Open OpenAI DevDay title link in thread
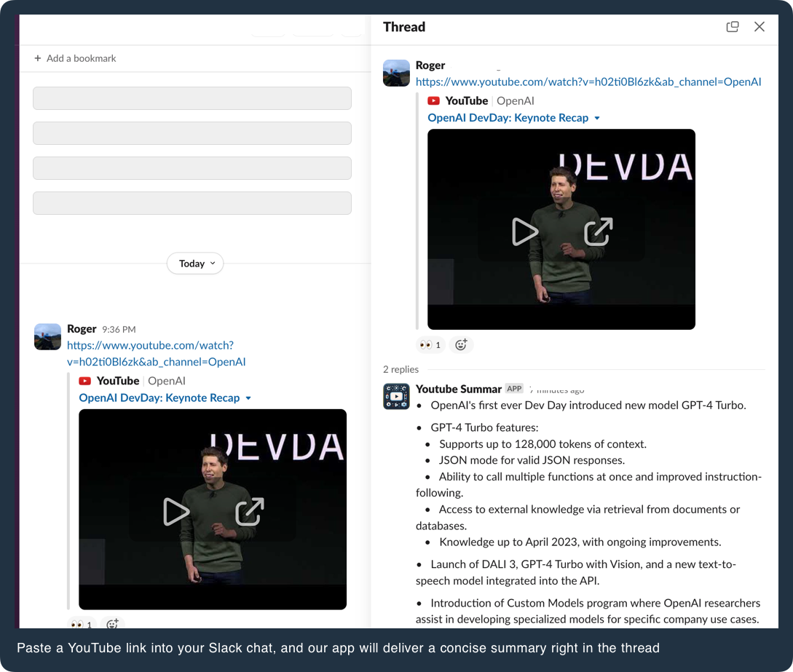The image size is (793, 672). (x=508, y=118)
